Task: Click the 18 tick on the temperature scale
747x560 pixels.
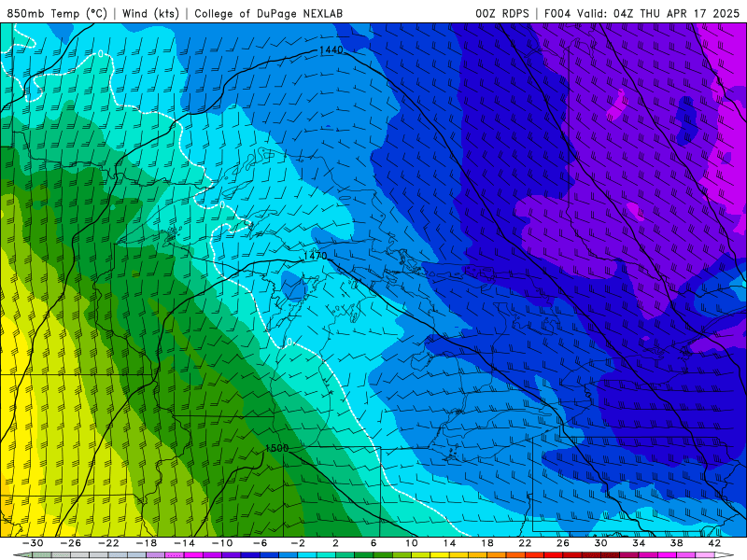Action: [486, 543]
